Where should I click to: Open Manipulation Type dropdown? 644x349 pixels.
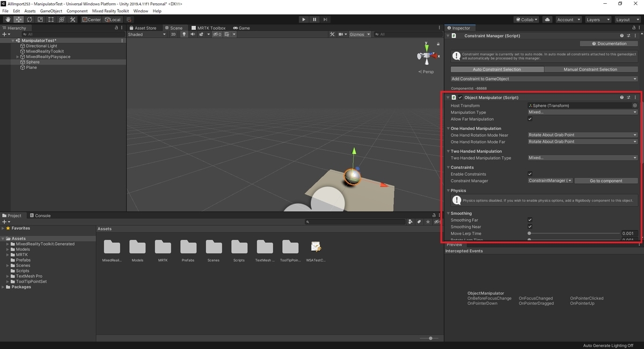click(x=582, y=112)
